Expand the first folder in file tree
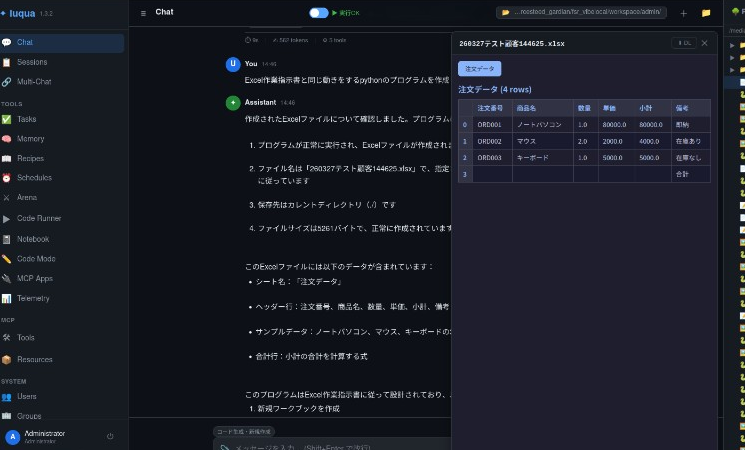 coord(732,46)
